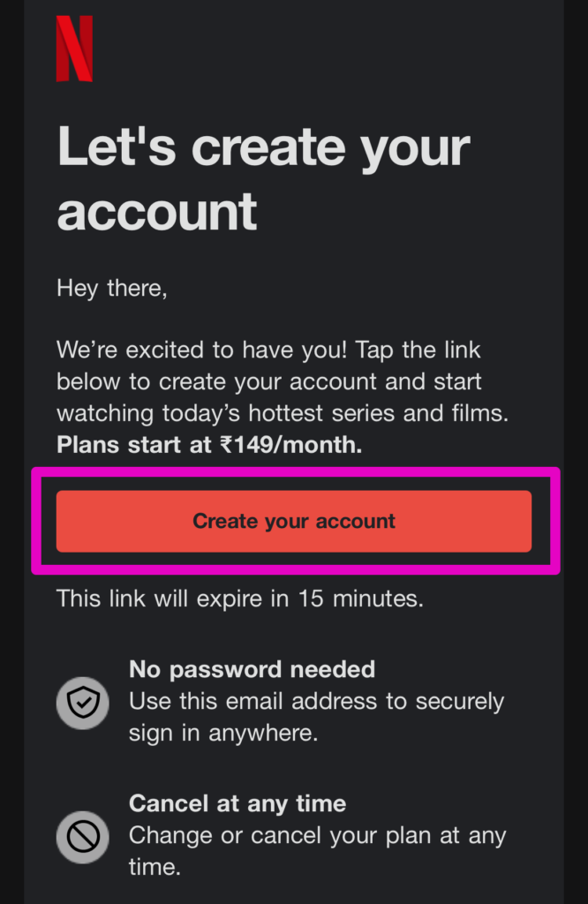
Task: Click "sign in anywhere." text line
Action: coord(223,733)
